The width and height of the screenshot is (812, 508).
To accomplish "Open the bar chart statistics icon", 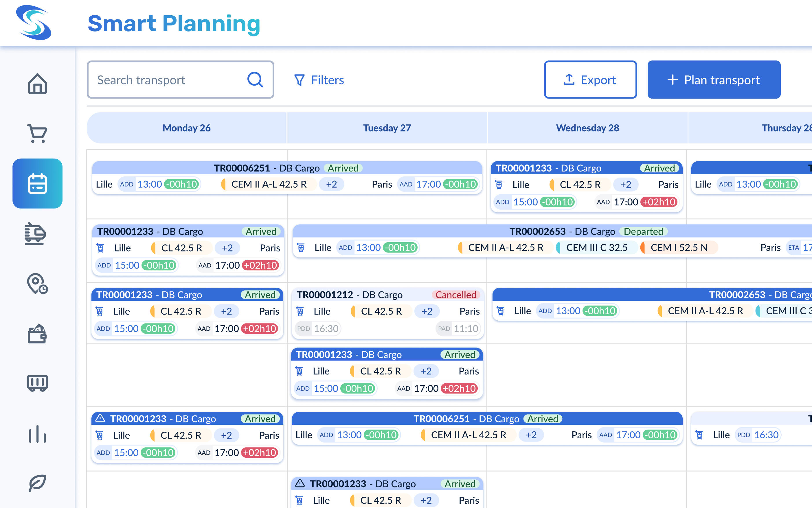I will point(37,434).
